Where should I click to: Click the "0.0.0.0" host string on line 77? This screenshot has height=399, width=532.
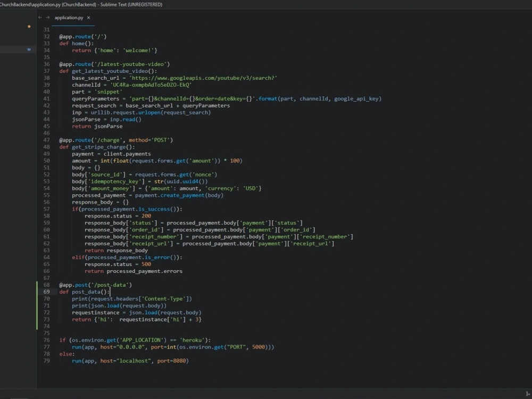[x=131, y=347]
